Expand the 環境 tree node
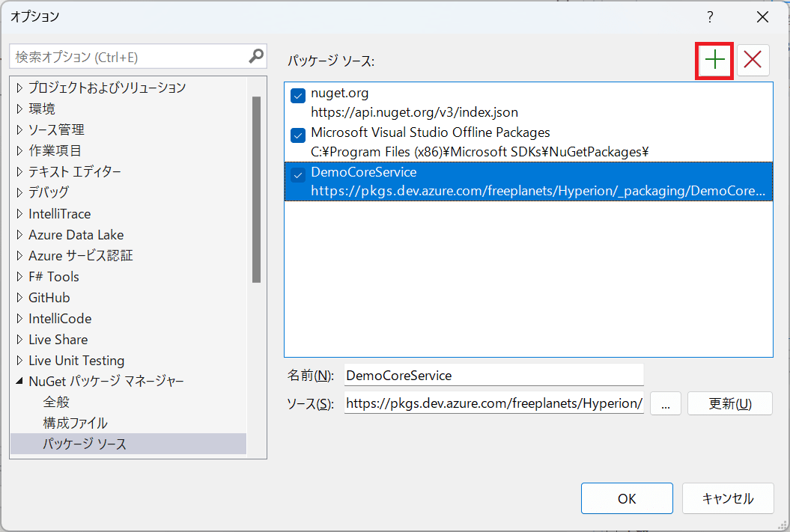Viewport: 790px width, 532px height. [x=19, y=108]
